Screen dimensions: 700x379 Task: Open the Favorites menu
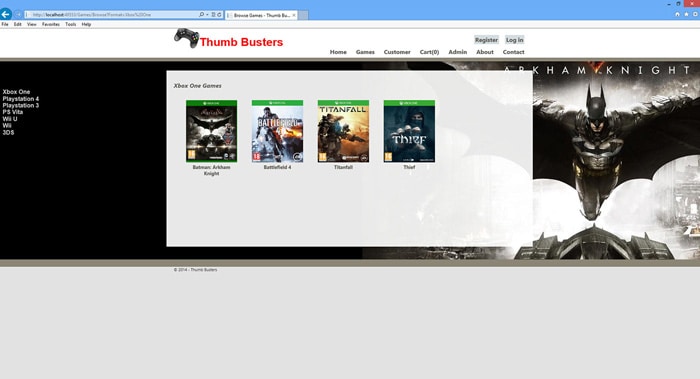(51, 25)
